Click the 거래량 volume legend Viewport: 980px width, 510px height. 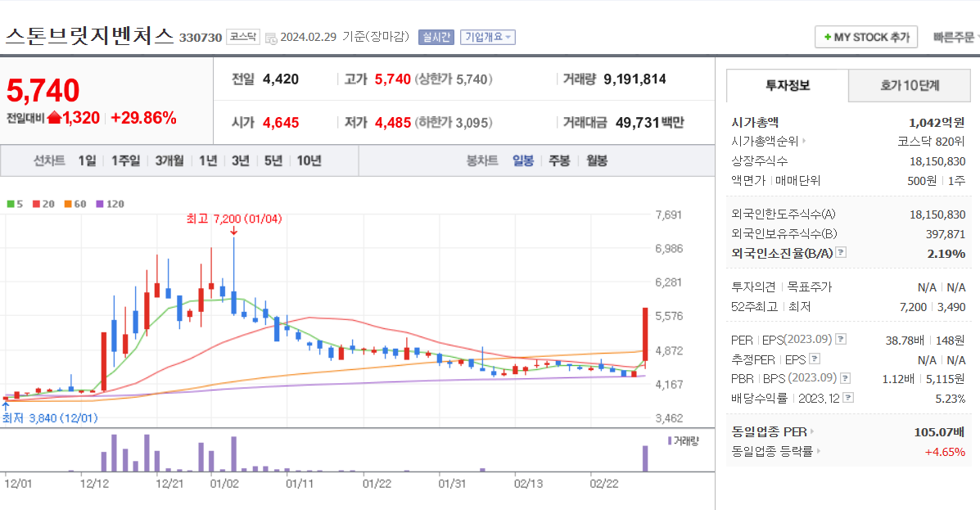coord(683,440)
